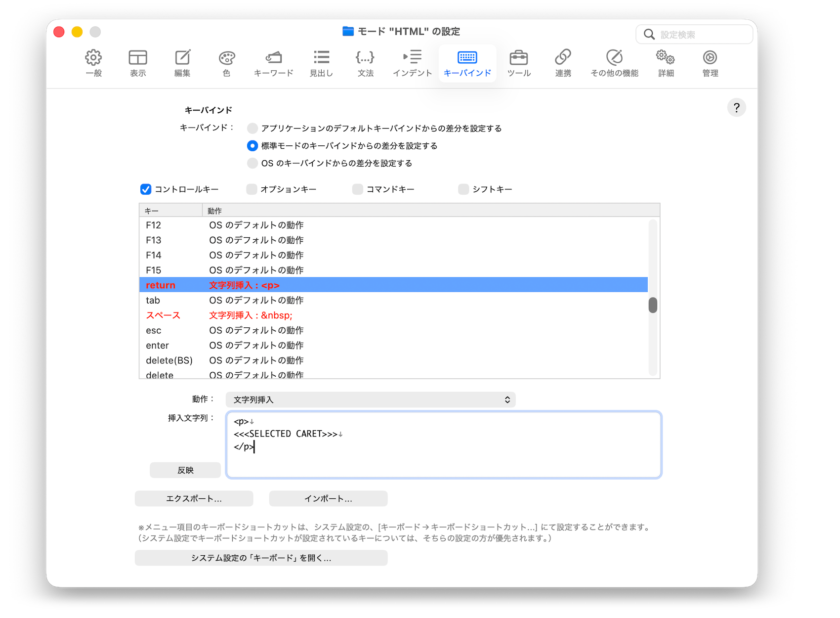Go to the 見出し (Heading) pane
The width and height of the screenshot is (840, 618).
point(321,63)
